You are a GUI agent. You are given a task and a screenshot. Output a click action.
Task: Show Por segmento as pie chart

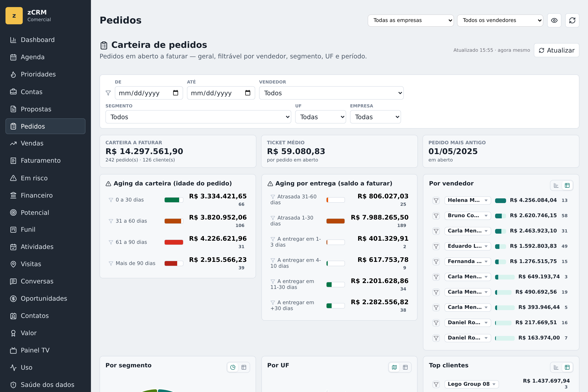coord(233,367)
